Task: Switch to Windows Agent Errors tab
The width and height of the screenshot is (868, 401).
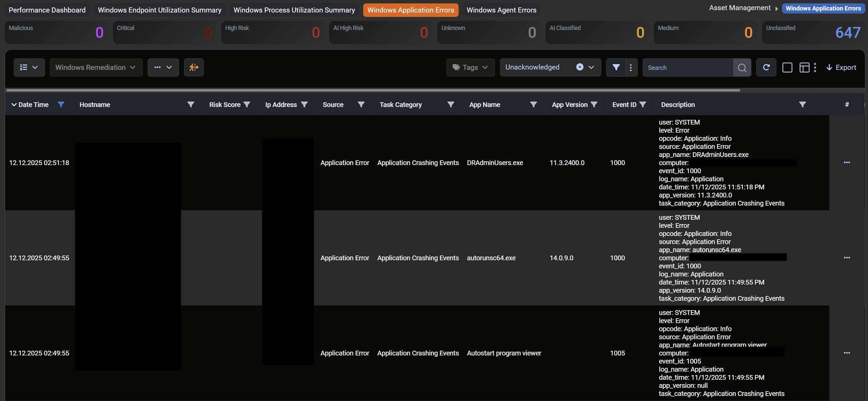Action: click(501, 10)
